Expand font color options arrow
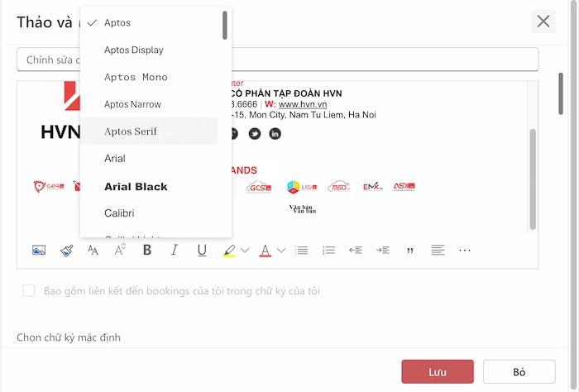Image resolution: width=579 pixels, height=392 pixels. tap(281, 251)
